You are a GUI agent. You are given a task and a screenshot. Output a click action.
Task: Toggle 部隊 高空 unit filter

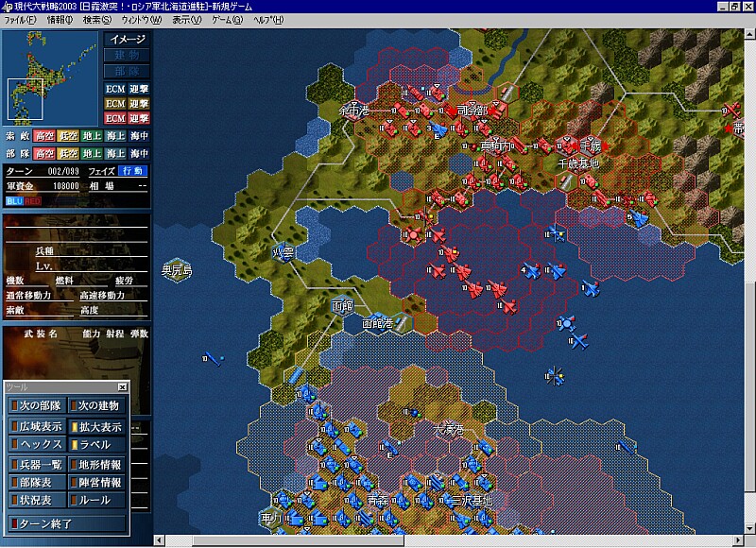[x=44, y=153]
